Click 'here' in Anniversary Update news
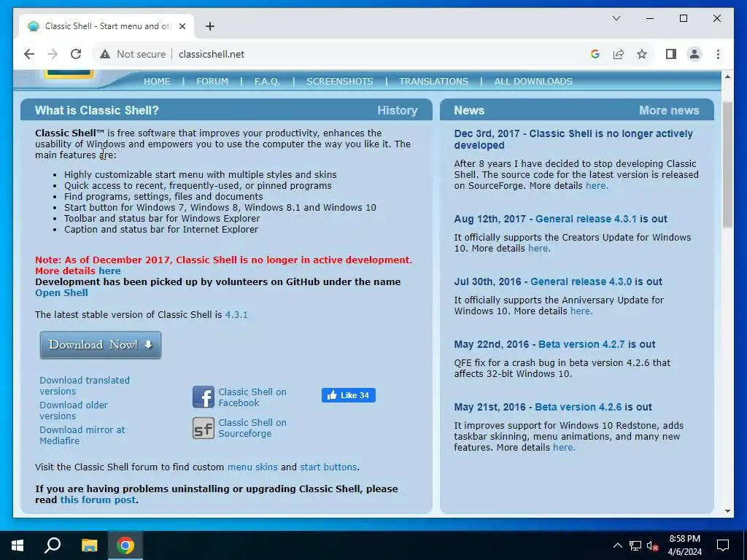 581,311
